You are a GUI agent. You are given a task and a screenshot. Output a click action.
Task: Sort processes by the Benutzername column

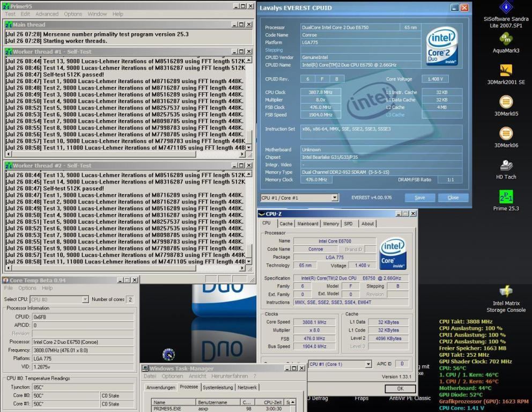[x=218, y=402]
